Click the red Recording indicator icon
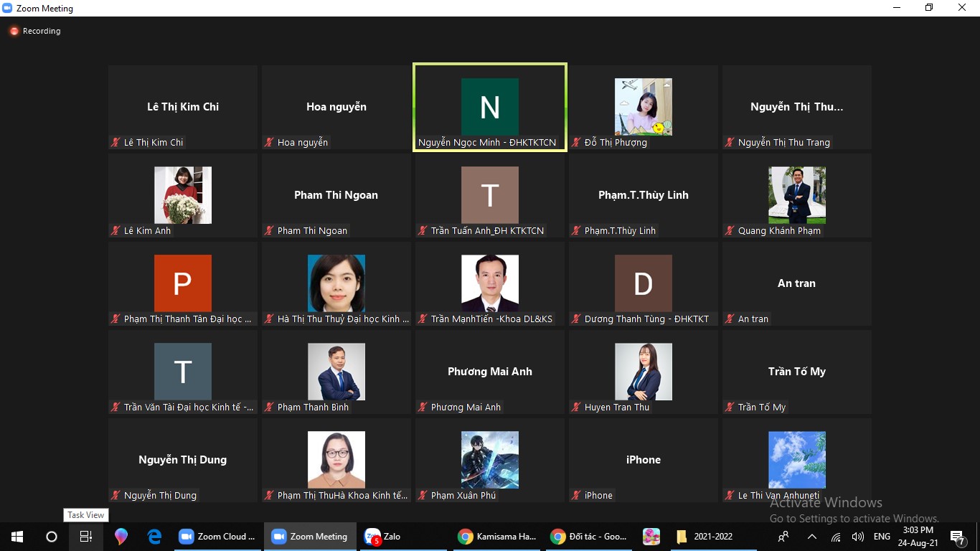The width and height of the screenshot is (980, 551). pos(14,32)
